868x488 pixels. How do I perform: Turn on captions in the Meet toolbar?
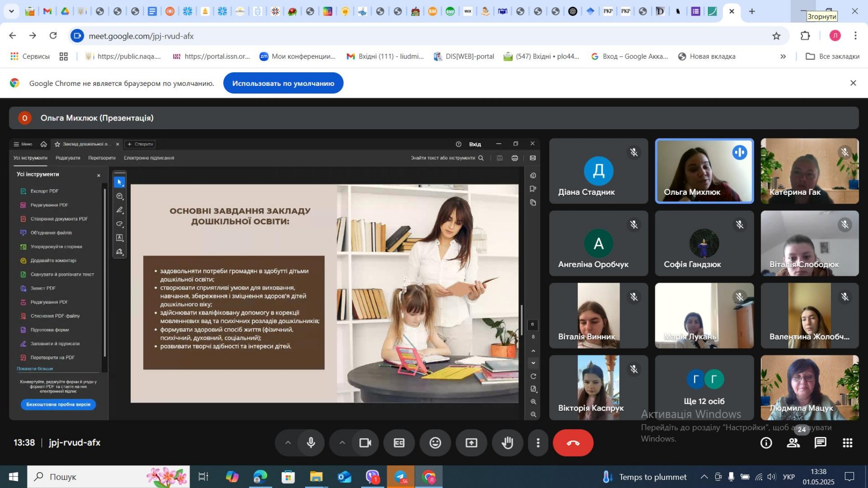pyautogui.click(x=399, y=443)
